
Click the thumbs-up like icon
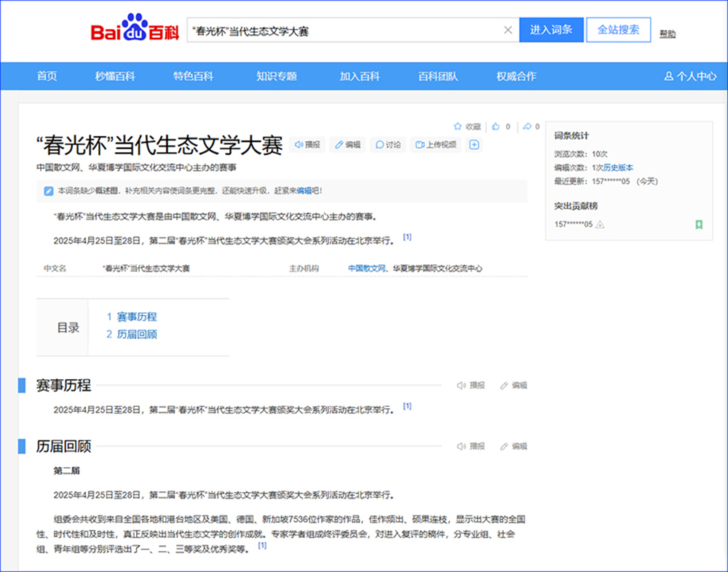[x=496, y=127]
